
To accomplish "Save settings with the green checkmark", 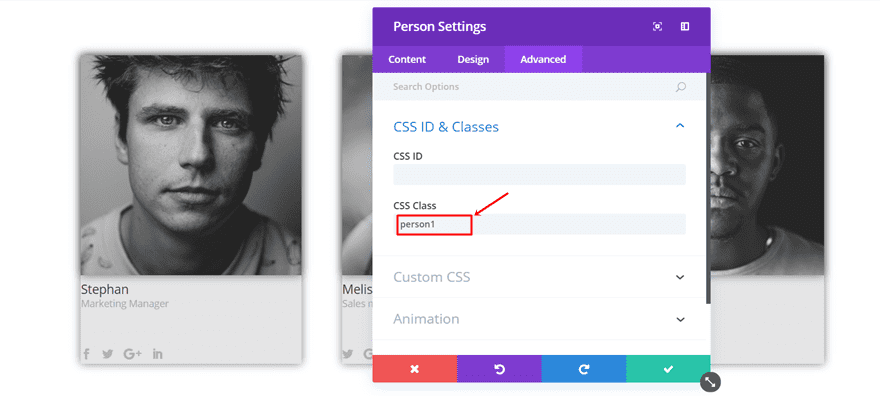I will pyautogui.click(x=668, y=369).
